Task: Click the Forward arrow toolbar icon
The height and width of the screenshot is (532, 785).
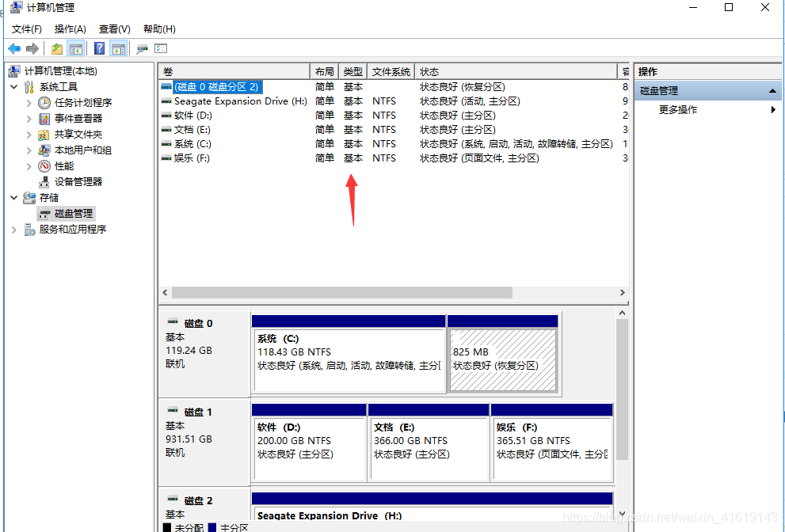Action: click(x=32, y=49)
